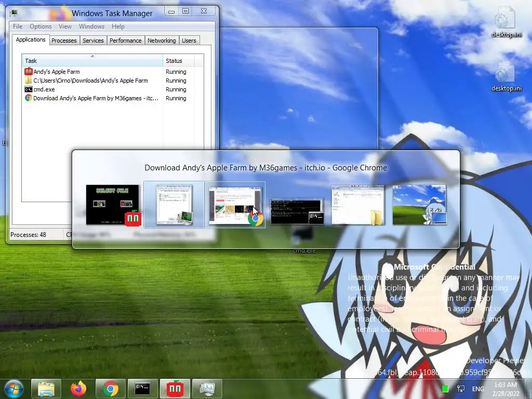
Task: Select the upper desktop.ini desktop icon
Action: click(506, 22)
